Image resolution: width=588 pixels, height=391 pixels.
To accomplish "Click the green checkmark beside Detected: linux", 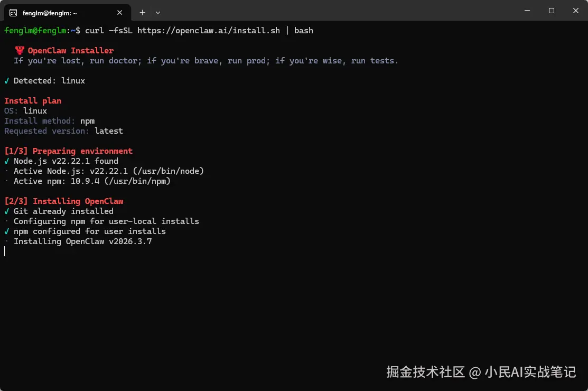I will coord(7,81).
